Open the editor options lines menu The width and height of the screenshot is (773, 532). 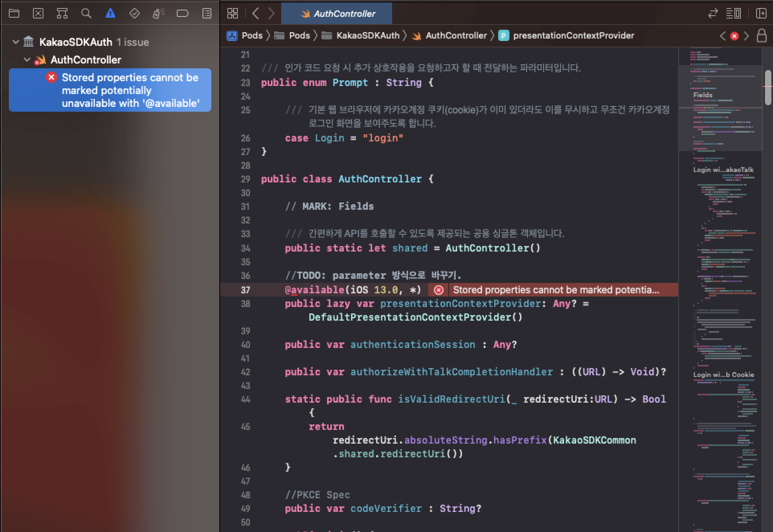point(734,14)
